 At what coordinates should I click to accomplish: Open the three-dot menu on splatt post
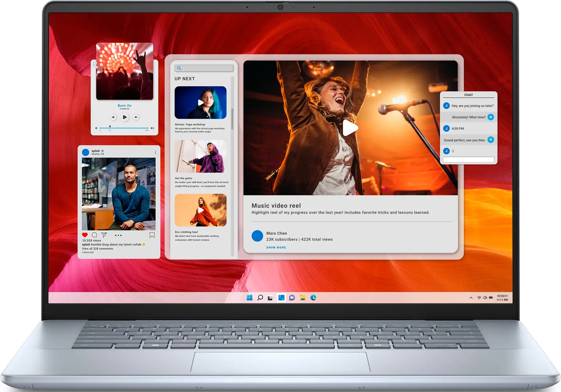tap(155, 152)
